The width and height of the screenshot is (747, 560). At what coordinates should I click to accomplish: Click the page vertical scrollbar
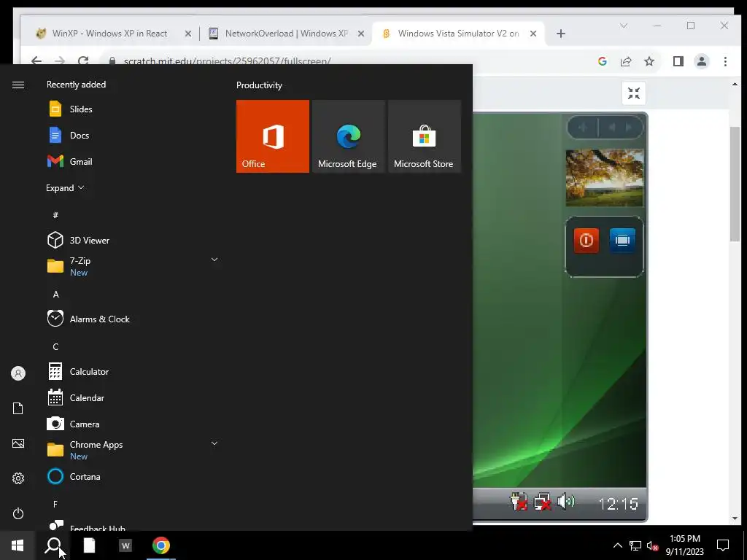click(x=735, y=184)
